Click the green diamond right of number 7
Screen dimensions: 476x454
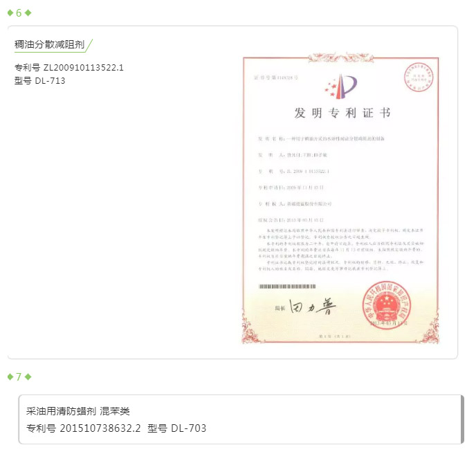click(28, 377)
